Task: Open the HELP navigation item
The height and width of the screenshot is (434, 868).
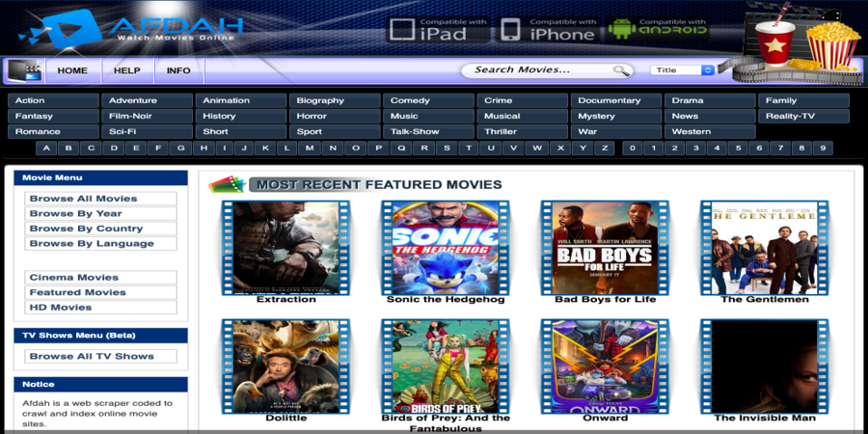Action: pos(126,70)
